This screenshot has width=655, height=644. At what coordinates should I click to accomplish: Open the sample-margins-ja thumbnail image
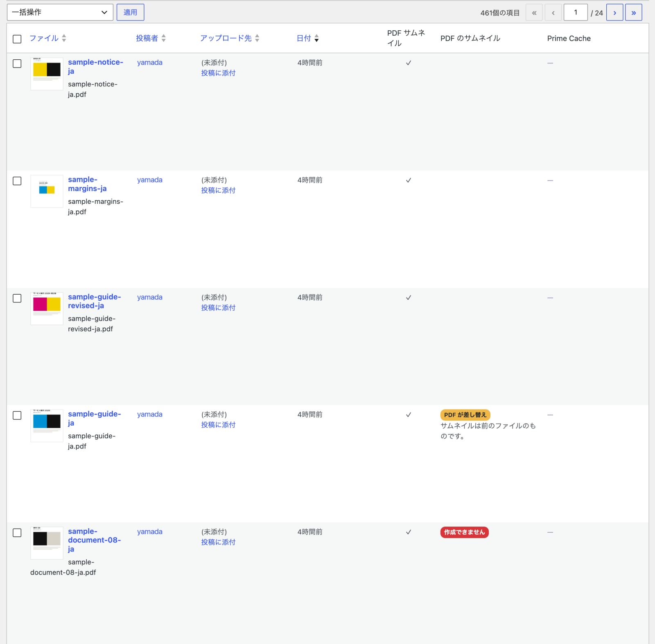pos(47,191)
